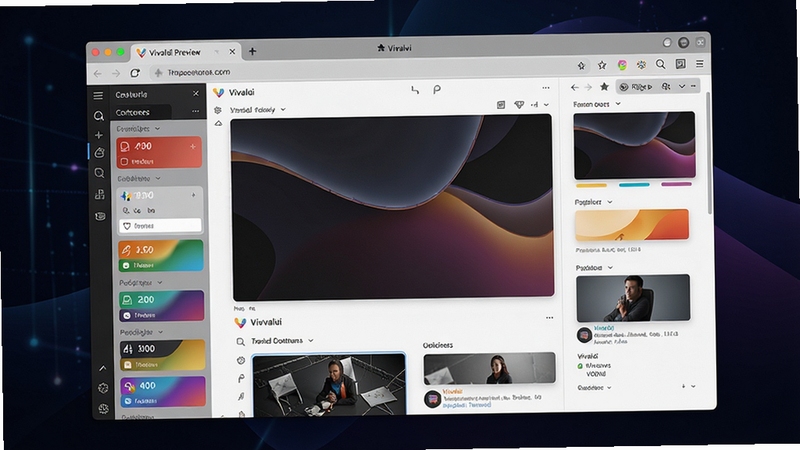Click the stacked box icon in dark sidebar
Viewport: 800px width, 450px height.
coord(101,216)
